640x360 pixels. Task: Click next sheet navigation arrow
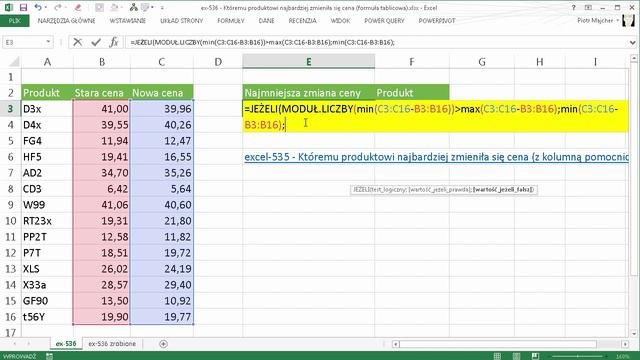[x=29, y=344]
